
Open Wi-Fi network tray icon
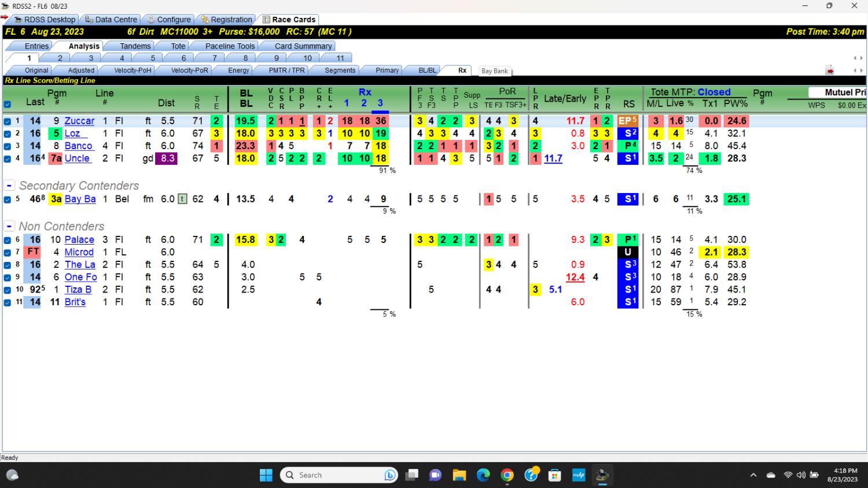[788, 475]
